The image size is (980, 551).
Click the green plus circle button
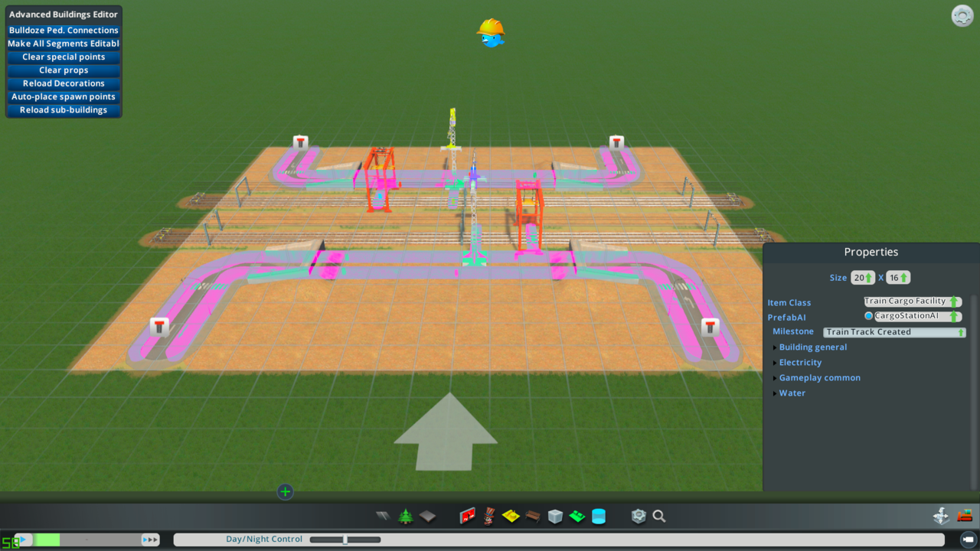click(x=286, y=491)
